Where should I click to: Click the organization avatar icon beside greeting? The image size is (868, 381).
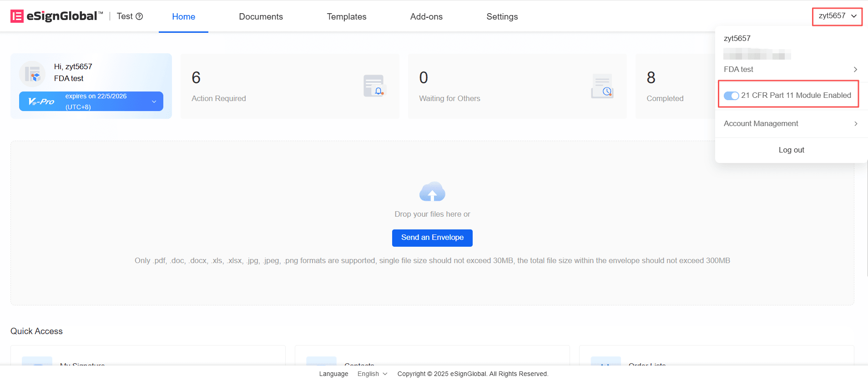coord(32,74)
